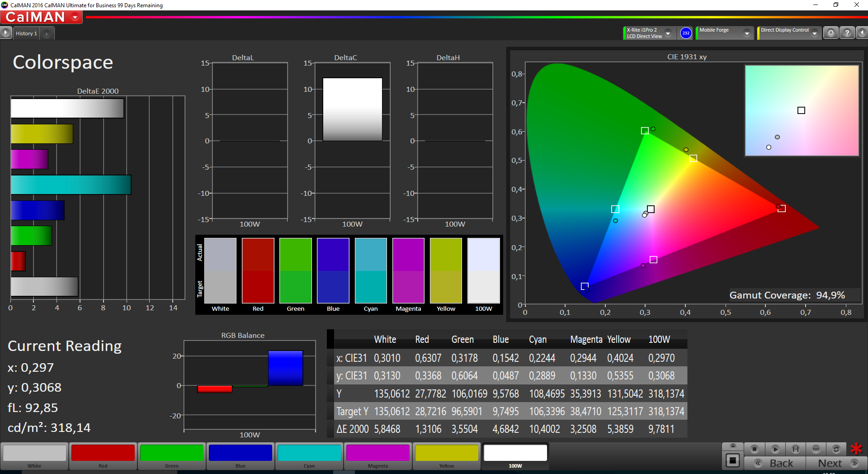Screen dimensions: 868x474
Task: Click the white DeltaC bar in chart
Action: 352,109
